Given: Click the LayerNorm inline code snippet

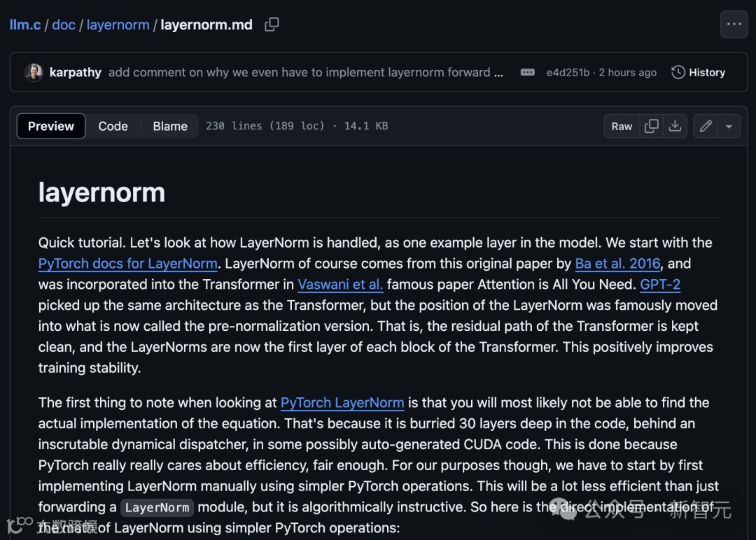Looking at the screenshot, I should pyautogui.click(x=157, y=507).
